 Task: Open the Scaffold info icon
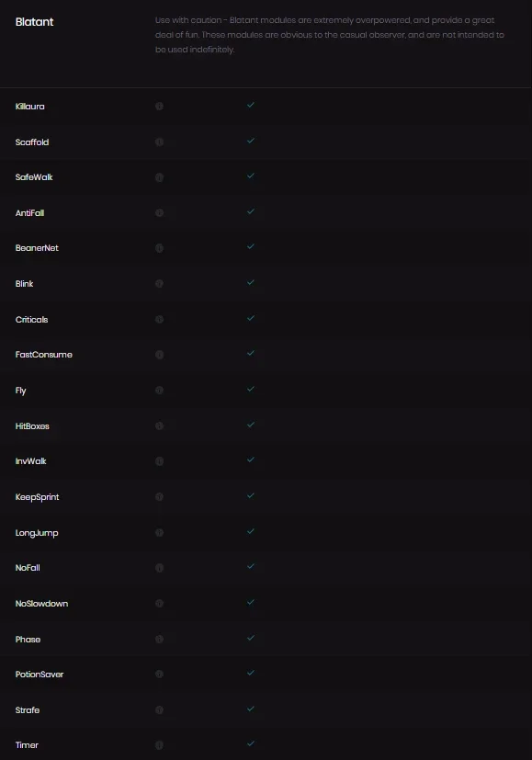point(159,142)
